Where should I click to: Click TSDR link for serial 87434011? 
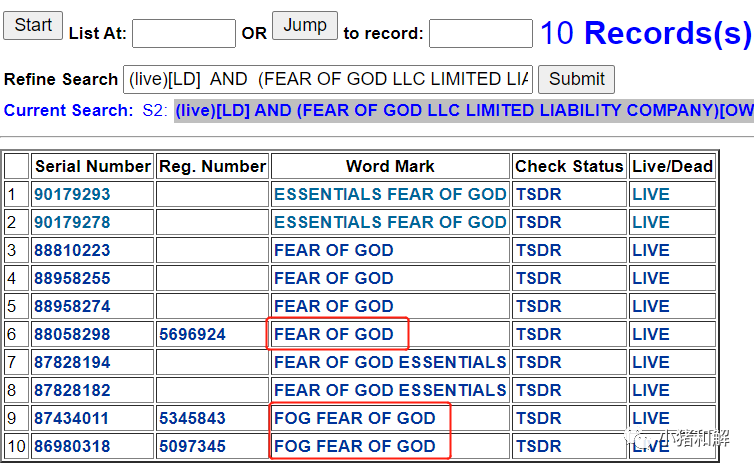coord(539,418)
